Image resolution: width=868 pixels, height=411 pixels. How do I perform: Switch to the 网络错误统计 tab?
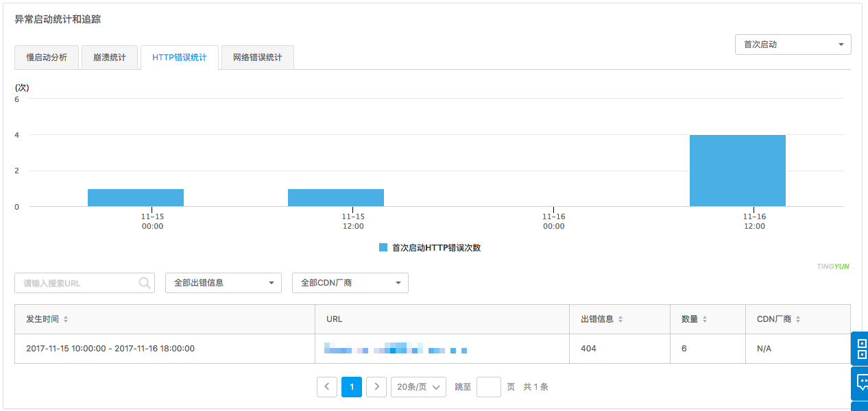(x=257, y=58)
